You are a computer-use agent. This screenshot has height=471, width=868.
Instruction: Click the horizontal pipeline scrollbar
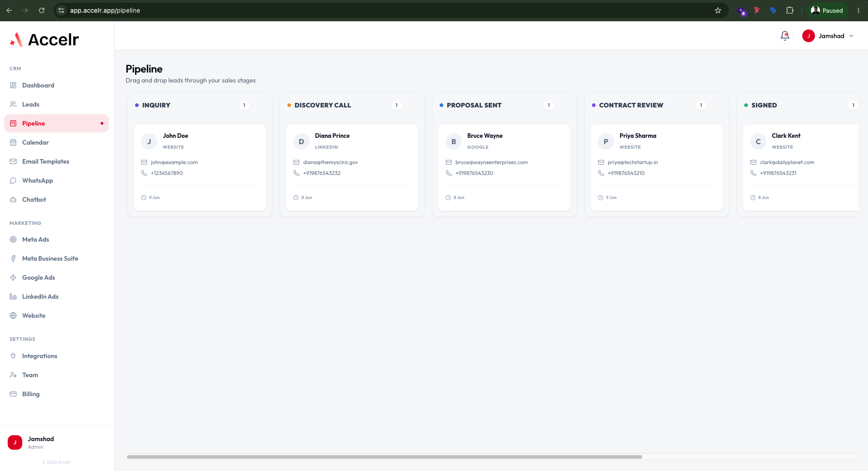point(384,457)
